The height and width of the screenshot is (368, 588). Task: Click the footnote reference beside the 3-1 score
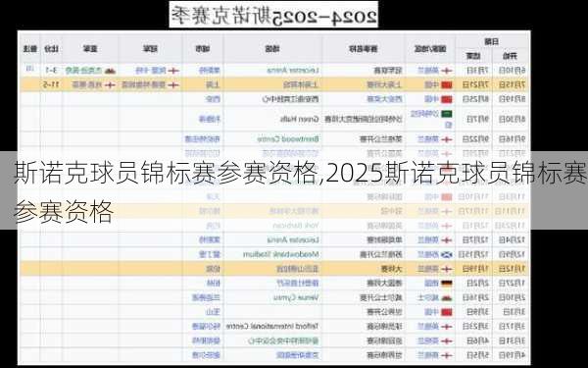30,69
